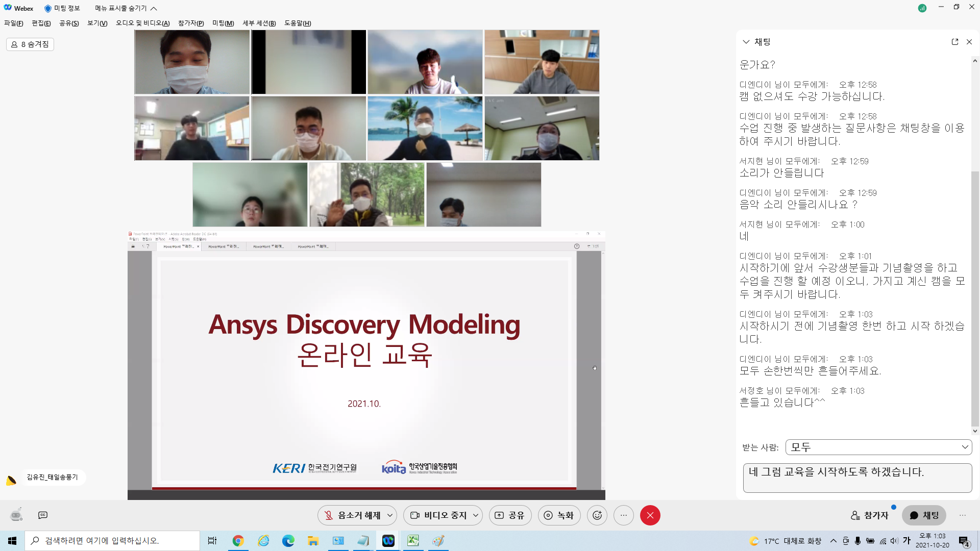Image resolution: width=980 pixels, height=551 pixels.
Task: Open 참가자 menu in menu bar
Action: tap(191, 23)
